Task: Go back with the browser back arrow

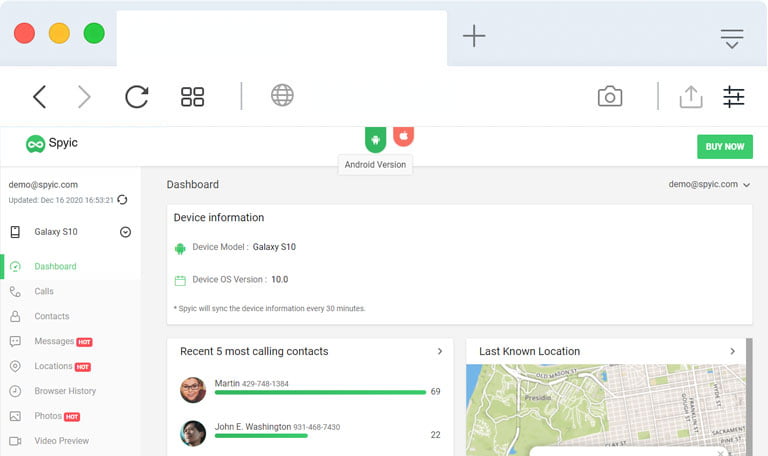Action: click(40, 96)
